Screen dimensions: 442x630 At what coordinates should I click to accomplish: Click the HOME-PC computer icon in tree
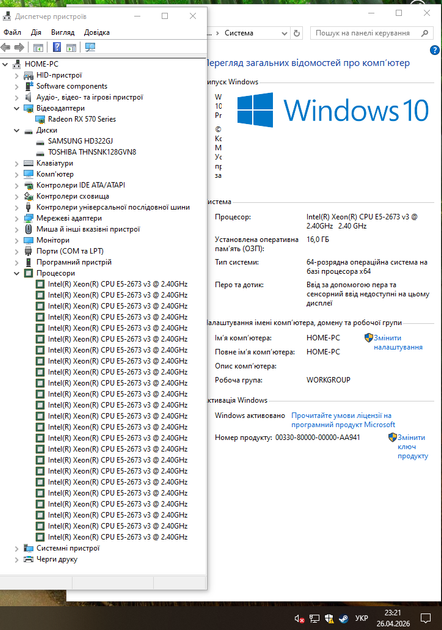(17, 64)
